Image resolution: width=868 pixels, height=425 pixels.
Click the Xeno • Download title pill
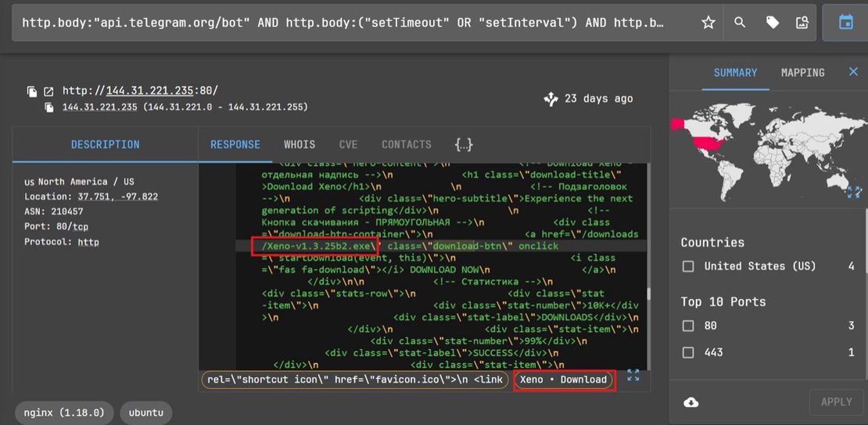[x=564, y=380]
